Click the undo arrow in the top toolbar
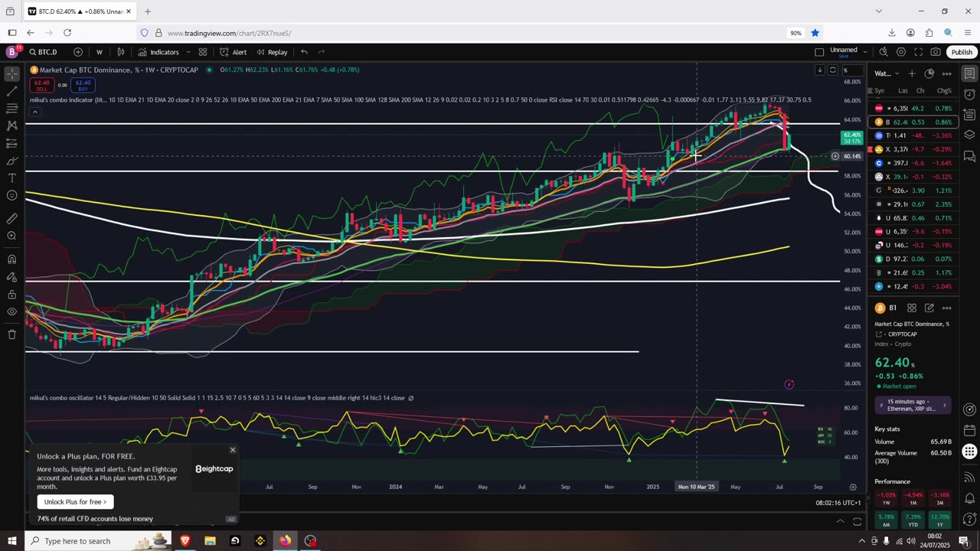Screen dimensions: 980x551 pyautogui.click(x=304, y=52)
